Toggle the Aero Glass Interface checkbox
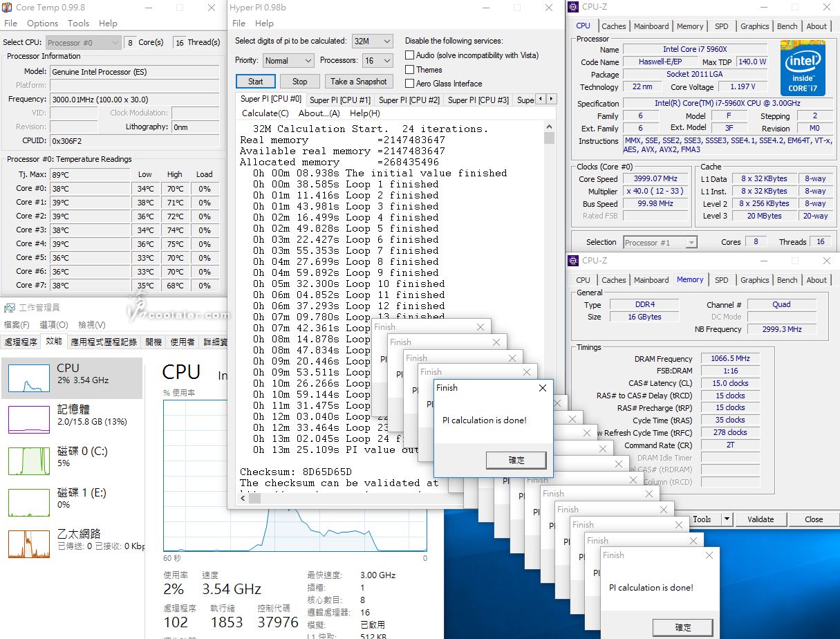 [410, 84]
